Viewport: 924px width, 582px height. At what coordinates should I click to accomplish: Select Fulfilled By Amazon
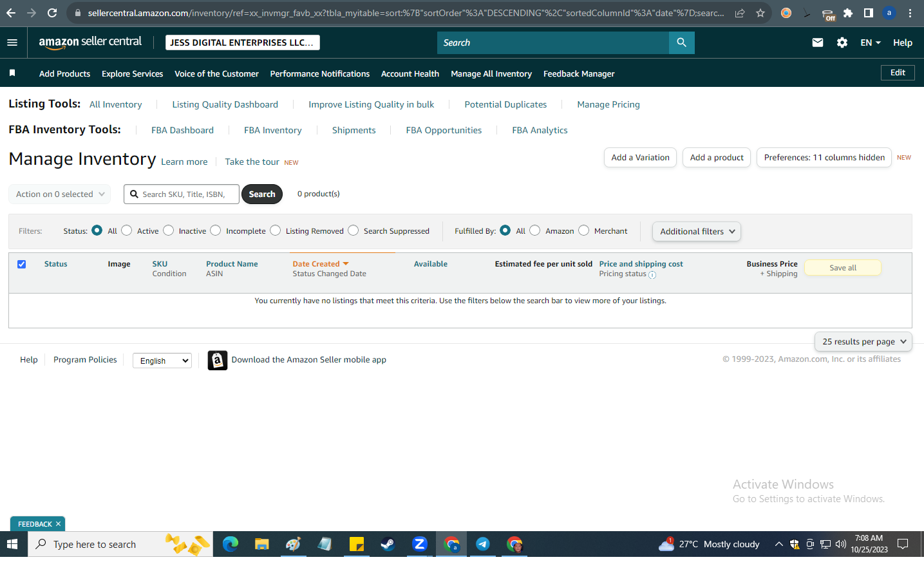(x=535, y=230)
